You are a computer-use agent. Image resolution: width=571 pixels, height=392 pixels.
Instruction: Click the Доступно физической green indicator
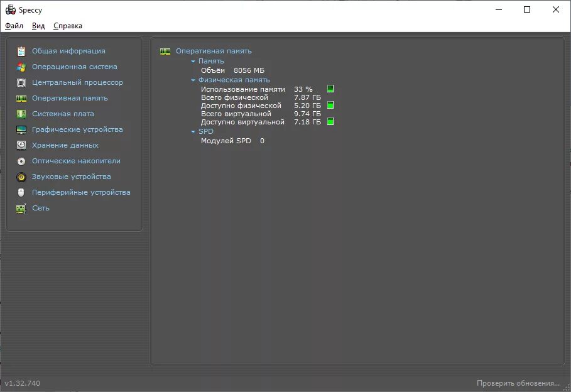(330, 106)
